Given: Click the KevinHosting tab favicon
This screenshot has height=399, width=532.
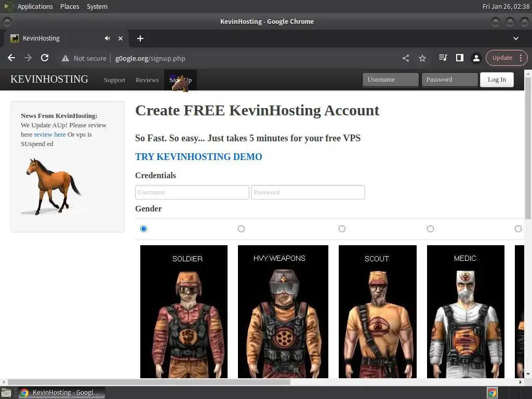Looking at the screenshot, I should (15, 38).
